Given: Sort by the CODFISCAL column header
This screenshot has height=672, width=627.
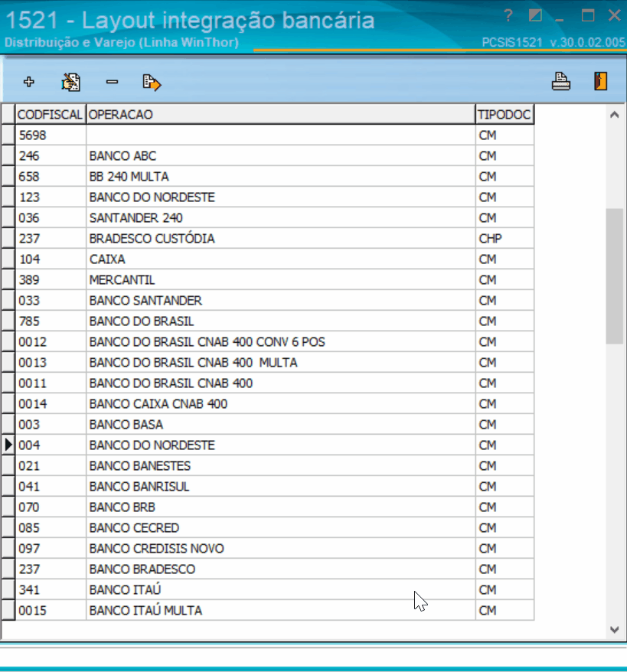Looking at the screenshot, I should point(51,115).
